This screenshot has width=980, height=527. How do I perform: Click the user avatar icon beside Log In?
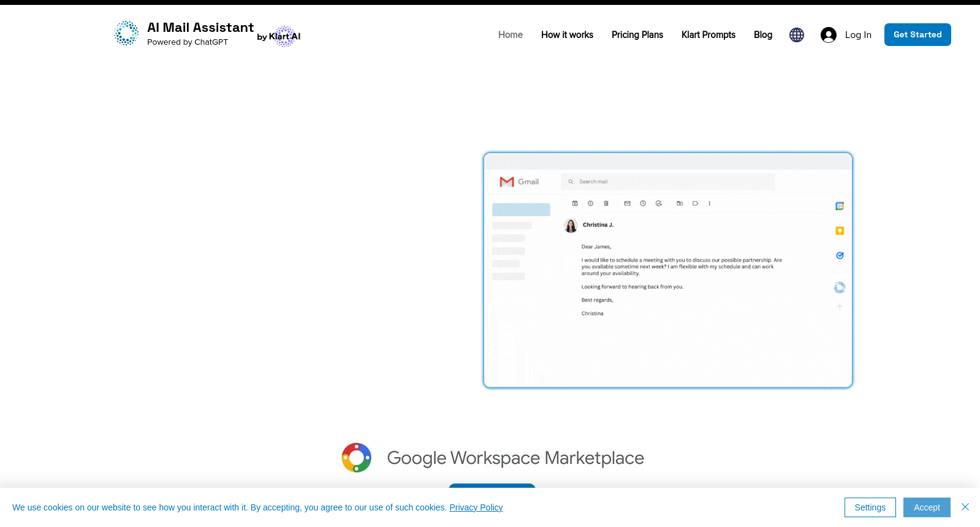[x=829, y=35]
